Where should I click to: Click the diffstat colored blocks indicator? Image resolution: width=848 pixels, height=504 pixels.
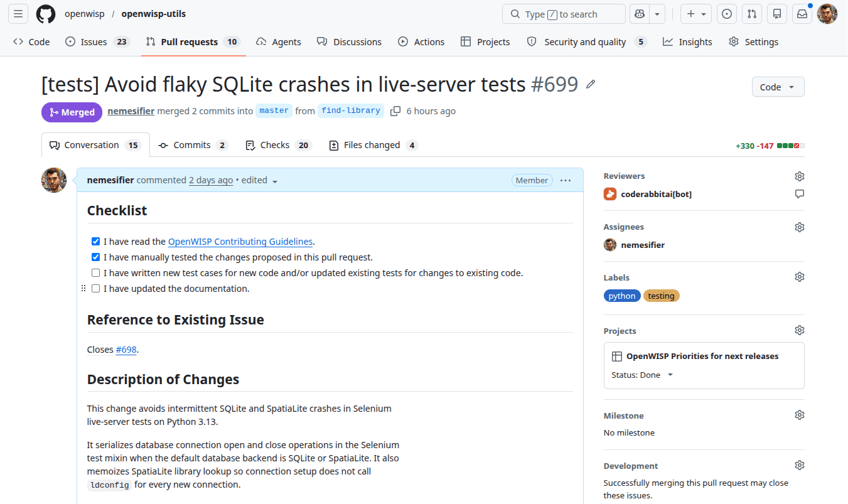[790, 146]
